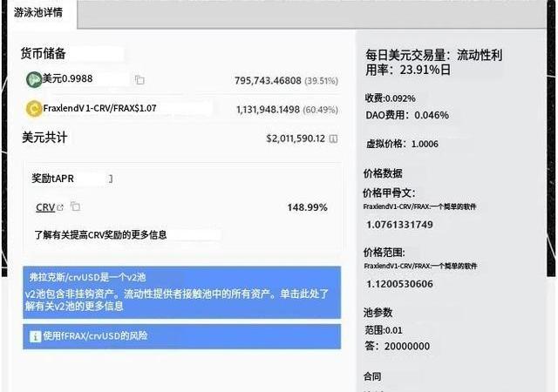Viewport: 558px width, 392px height.
Task: Select the 795,743.46808 reserve value
Action: coord(268,80)
